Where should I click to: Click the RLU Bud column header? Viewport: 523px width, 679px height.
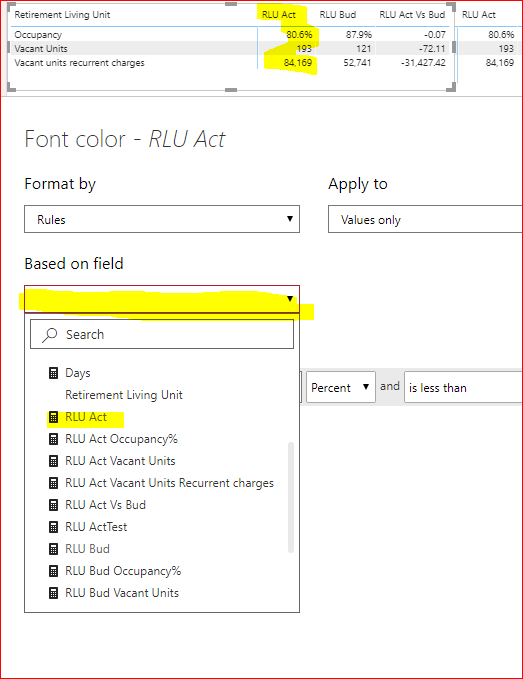(x=338, y=15)
